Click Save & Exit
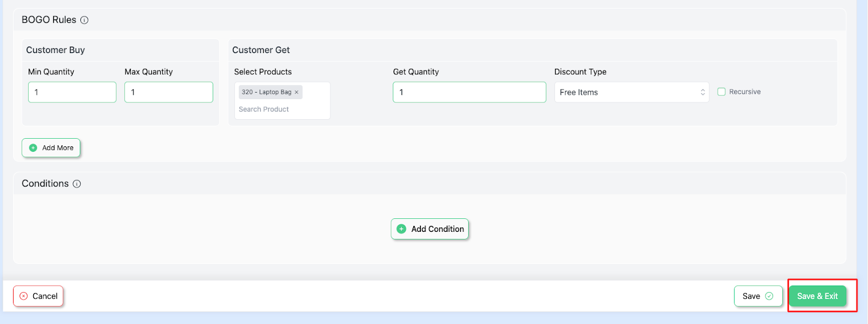The image size is (868, 324). tap(818, 296)
